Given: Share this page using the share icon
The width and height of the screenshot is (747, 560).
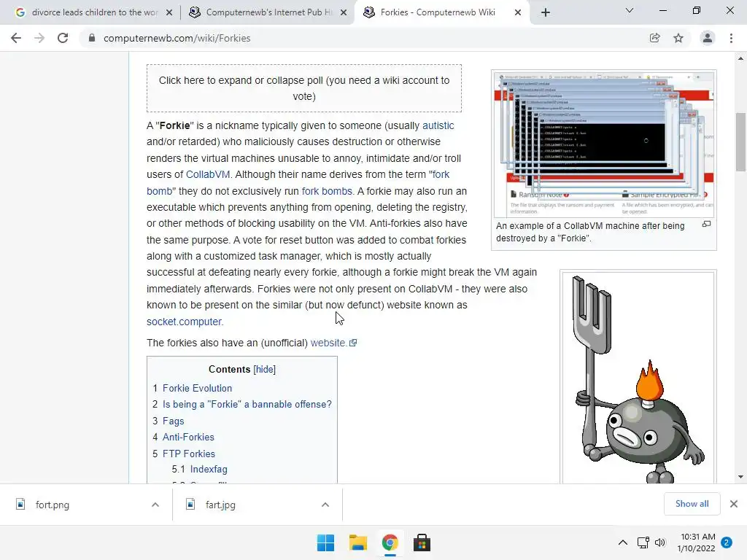Looking at the screenshot, I should (x=655, y=38).
